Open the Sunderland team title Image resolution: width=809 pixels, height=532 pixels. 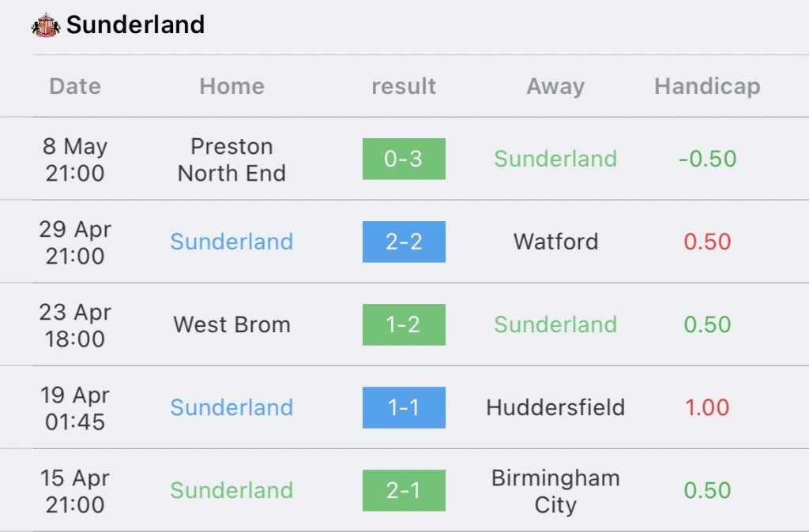point(136,24)
